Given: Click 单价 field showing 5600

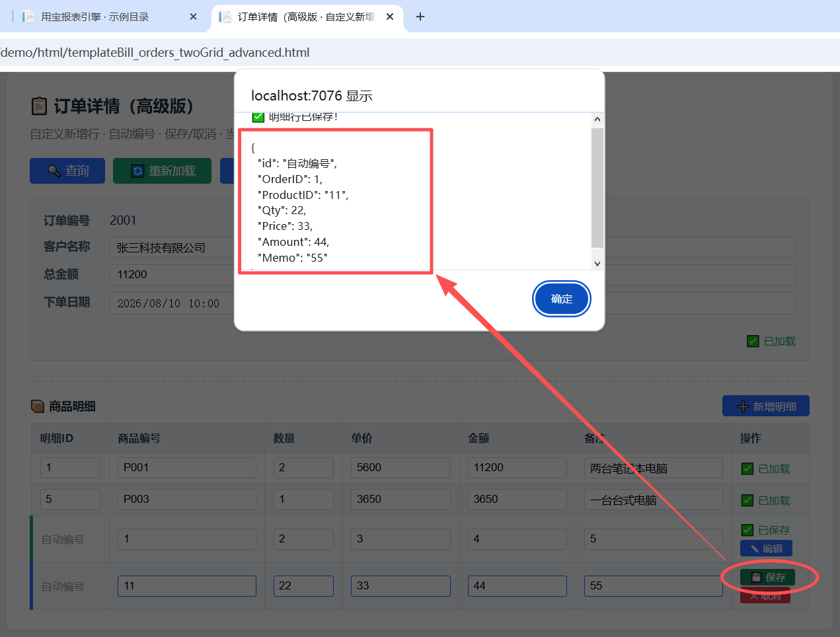Looking at the screenshot, I should click(401, 467).
